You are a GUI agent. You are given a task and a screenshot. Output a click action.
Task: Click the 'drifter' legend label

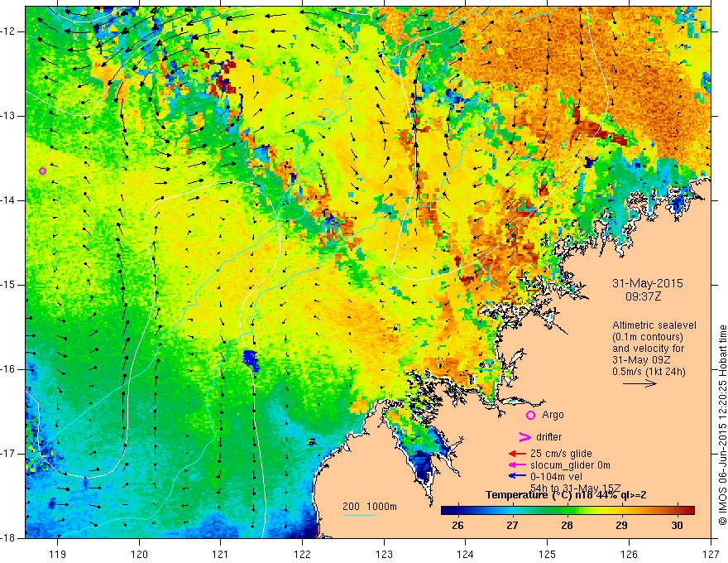pos(548,436)
